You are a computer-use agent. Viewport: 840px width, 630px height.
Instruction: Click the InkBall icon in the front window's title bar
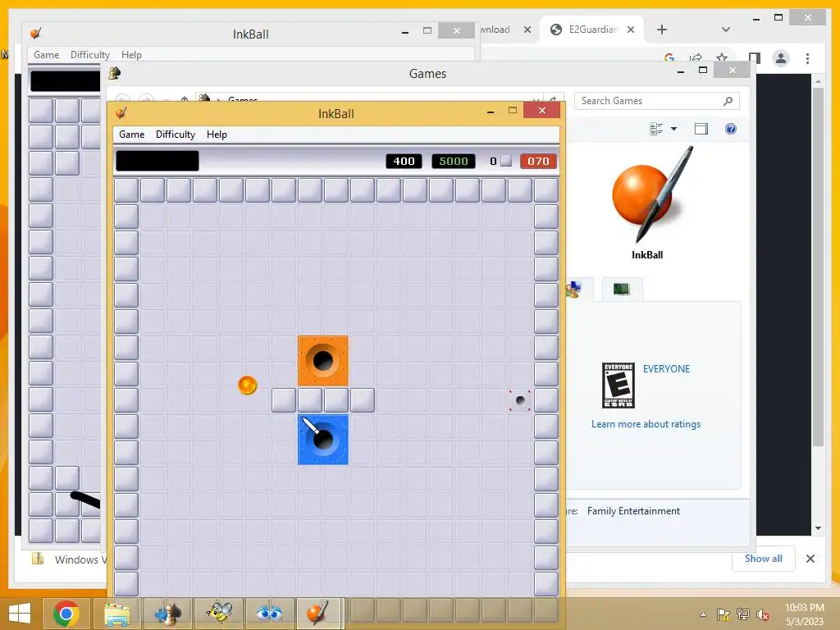pyautogui.click(x=121, y=113)
